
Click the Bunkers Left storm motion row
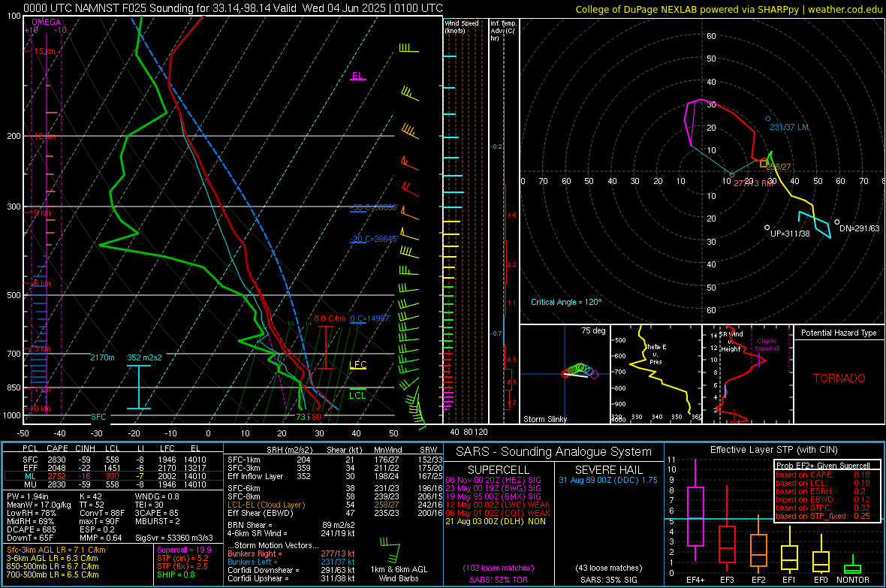(x=291, y=562)
